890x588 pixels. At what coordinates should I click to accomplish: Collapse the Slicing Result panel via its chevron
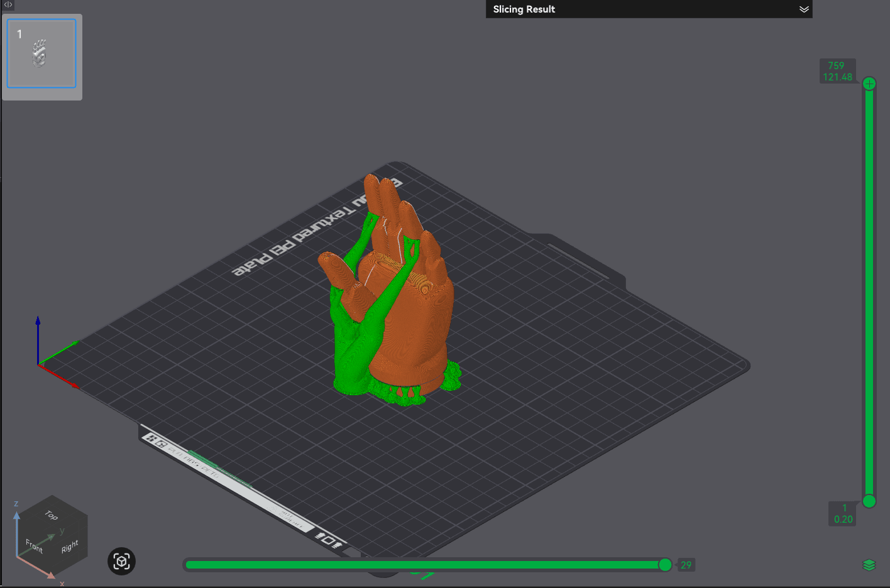click(x=804, y=9)
